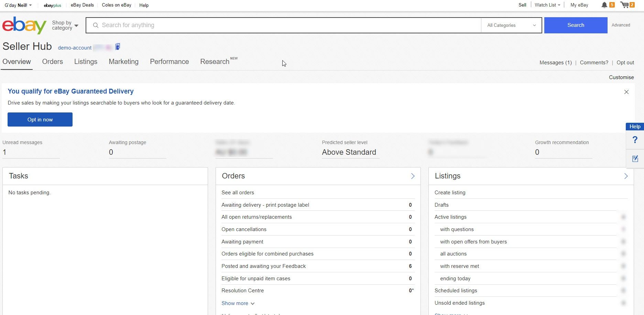Open See all orders
This screenshot has width=644, height=315.
238,193
